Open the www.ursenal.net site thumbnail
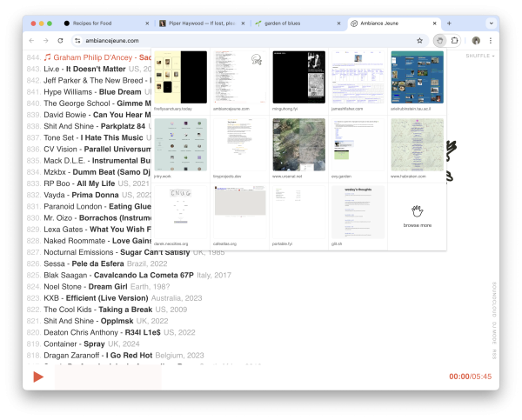 298,145
